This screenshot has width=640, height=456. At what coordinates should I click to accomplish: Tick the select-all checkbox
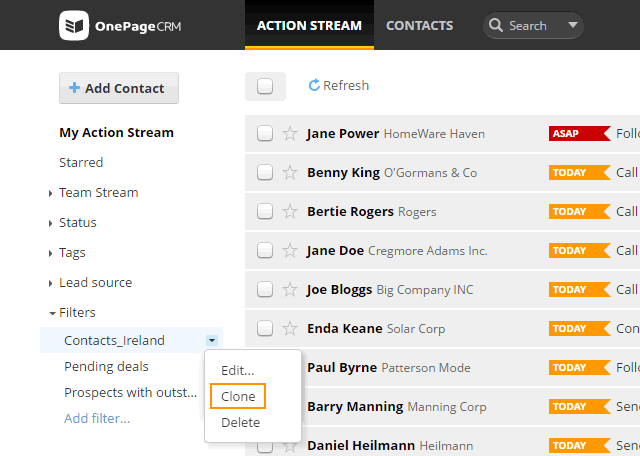(x=265, y=86)
